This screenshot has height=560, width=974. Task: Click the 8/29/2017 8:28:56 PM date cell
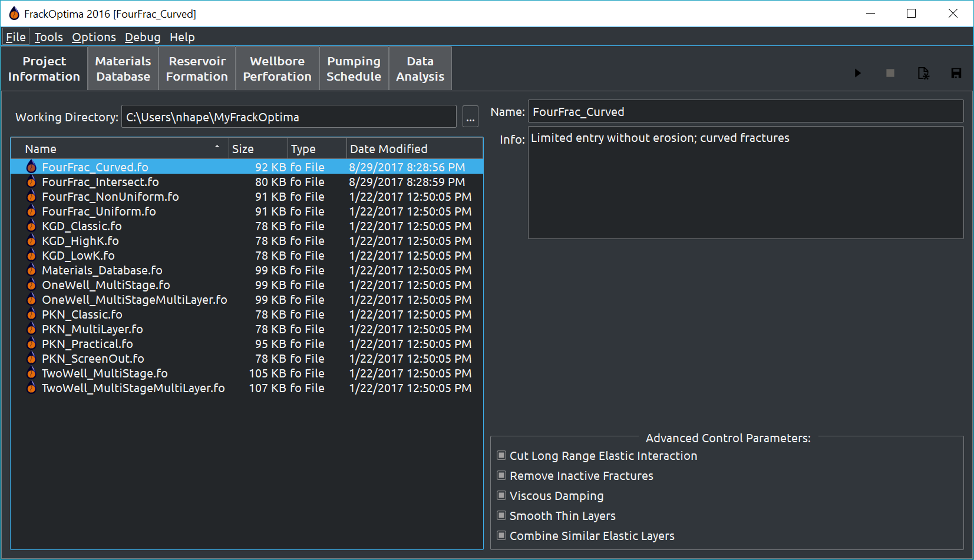407,167
